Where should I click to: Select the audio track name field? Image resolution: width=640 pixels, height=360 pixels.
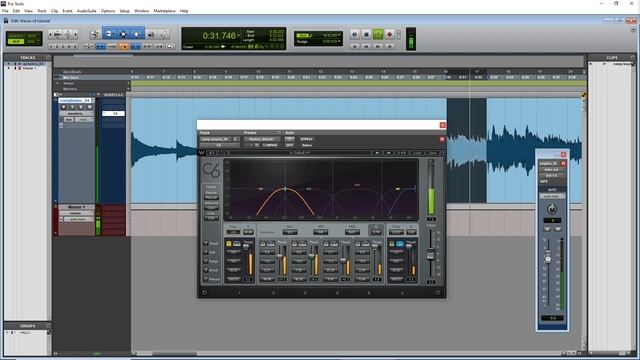tap(75, 100)
